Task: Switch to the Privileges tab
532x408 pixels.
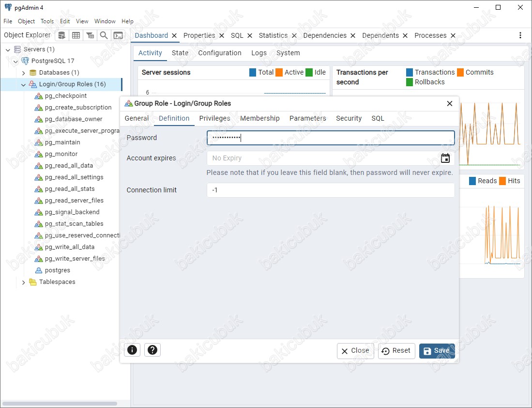Action: click(x=215, y=118)
